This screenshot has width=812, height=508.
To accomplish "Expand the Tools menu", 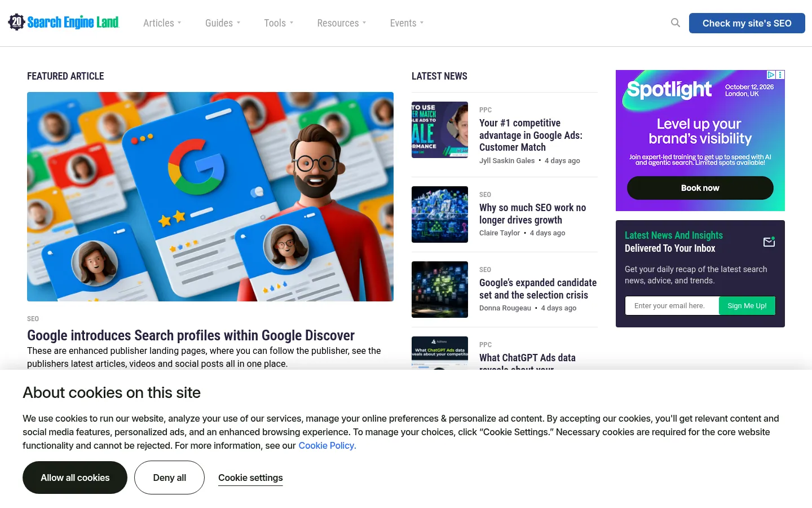I will click(279, 23).
